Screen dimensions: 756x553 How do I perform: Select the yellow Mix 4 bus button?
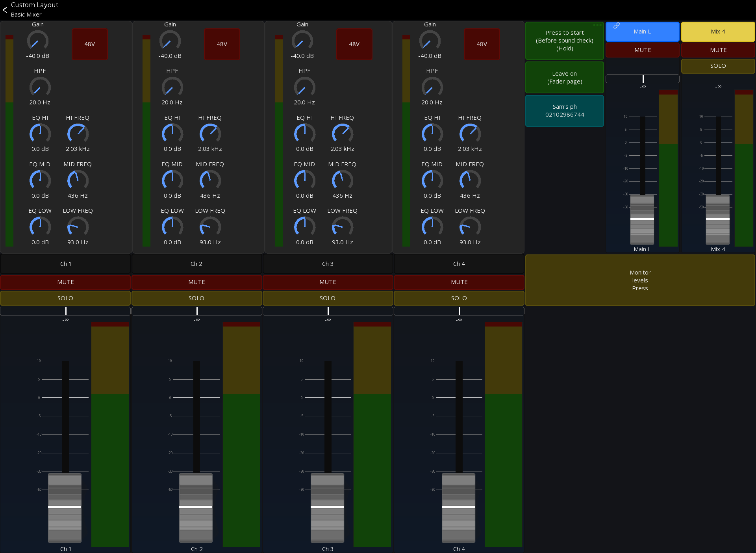718,32
